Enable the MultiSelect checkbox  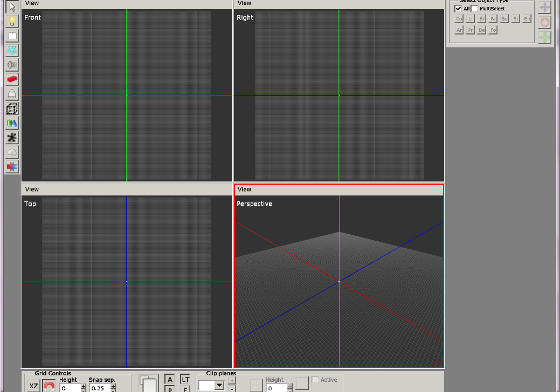474,9
